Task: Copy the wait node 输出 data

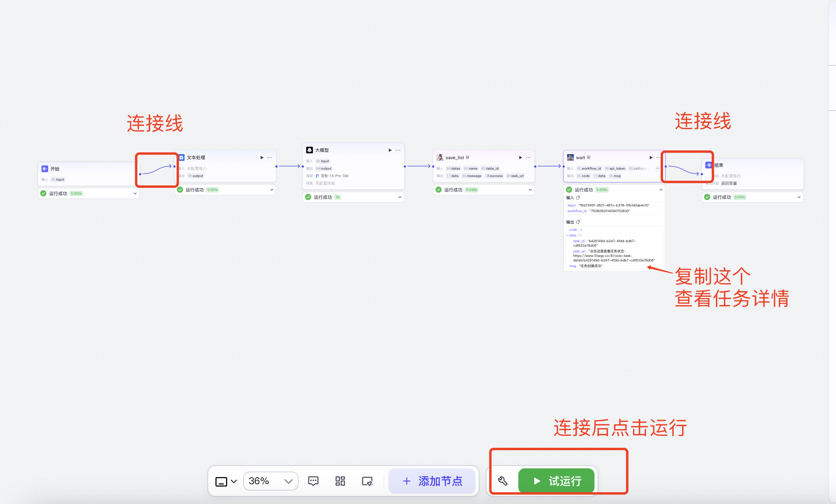Action: pos(578,222)
